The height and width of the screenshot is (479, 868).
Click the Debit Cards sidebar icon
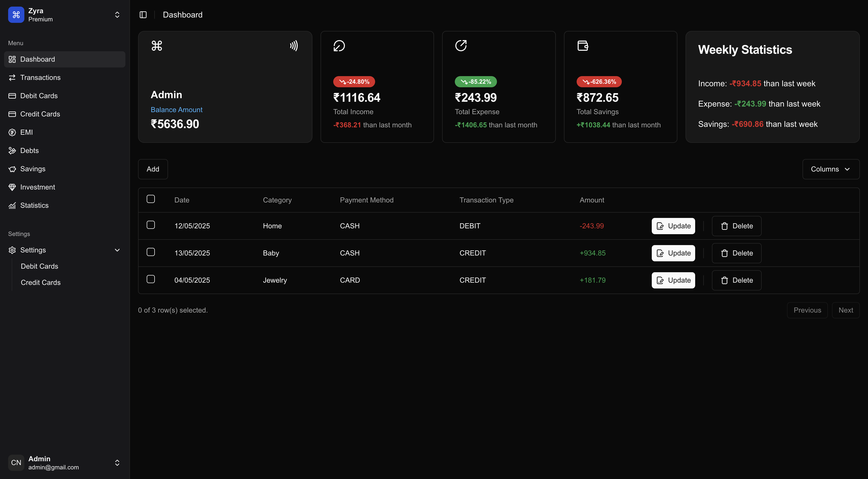click(12, 96)
